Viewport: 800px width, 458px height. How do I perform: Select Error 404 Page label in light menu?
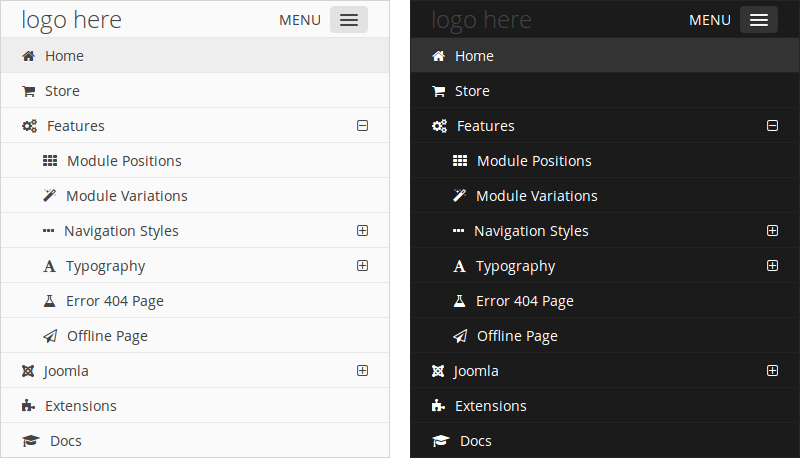coord(115,301)
